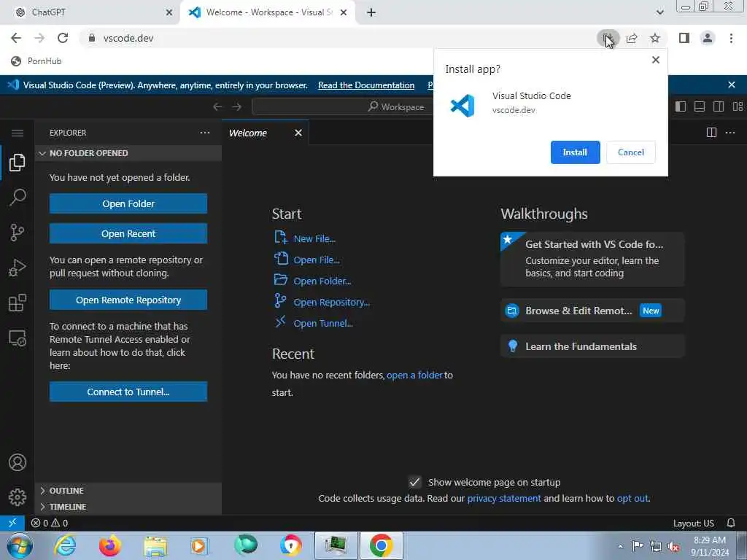
Task: Click the Connect to Tunnel button
Action: point(128,392)
